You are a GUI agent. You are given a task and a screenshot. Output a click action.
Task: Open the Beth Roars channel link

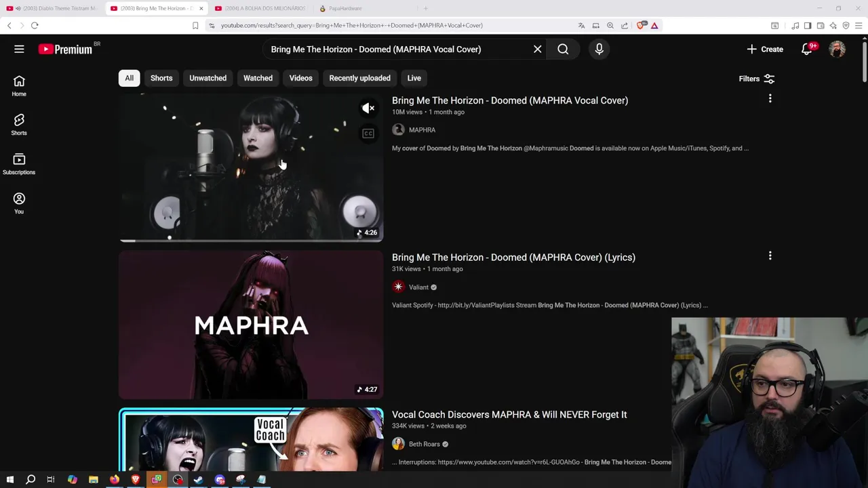tap(425, 444)
